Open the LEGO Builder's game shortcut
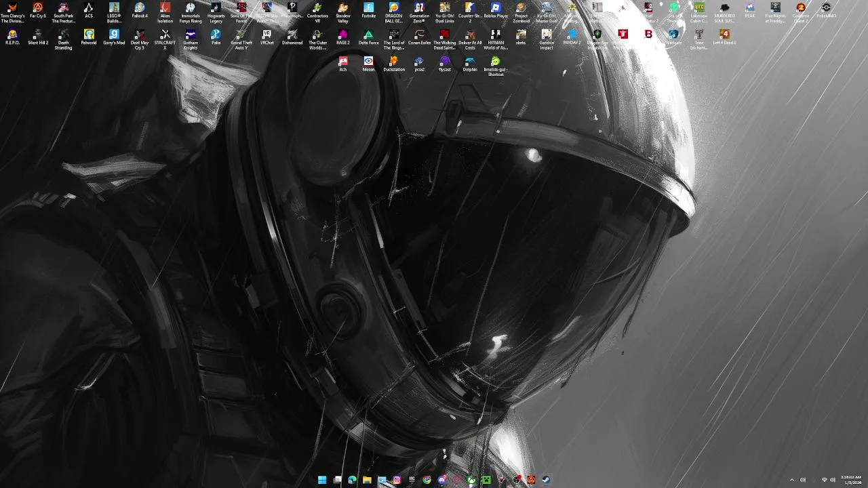The image size is (868, 488). 114,12
